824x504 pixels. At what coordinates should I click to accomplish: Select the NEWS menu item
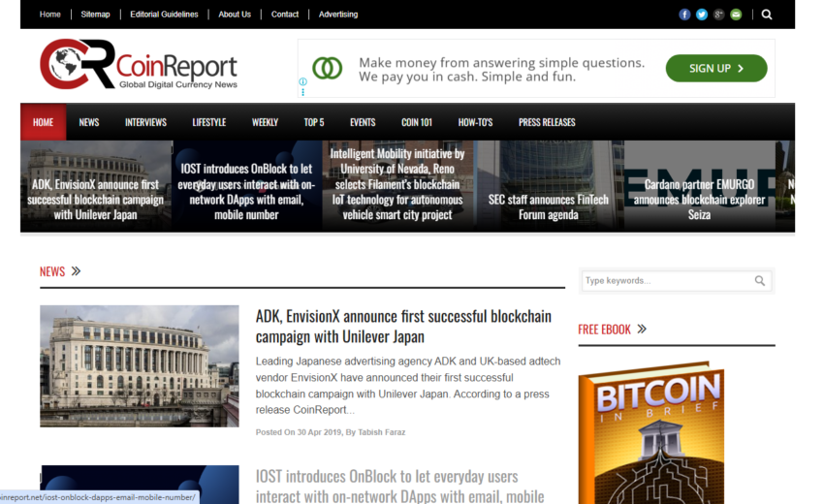[89, 122]
